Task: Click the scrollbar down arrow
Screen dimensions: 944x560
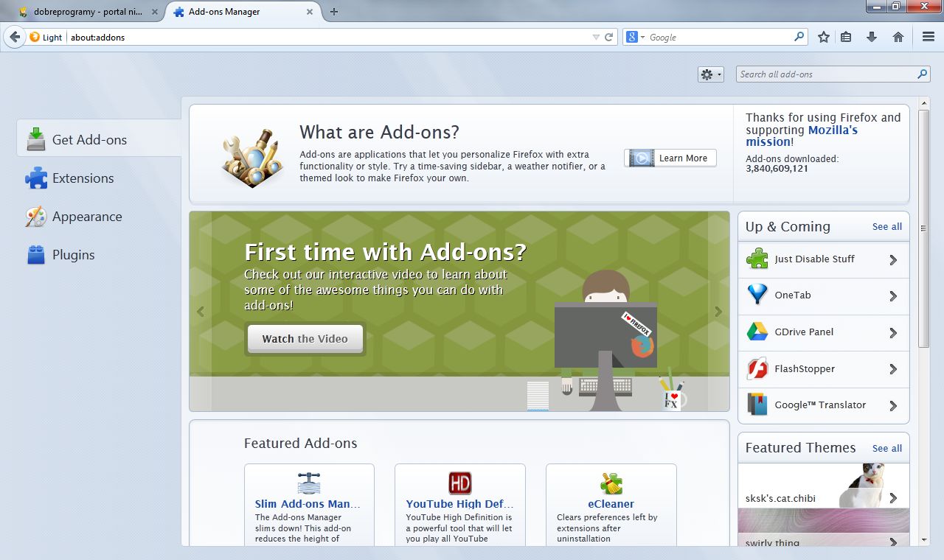Action: (924, 540)
